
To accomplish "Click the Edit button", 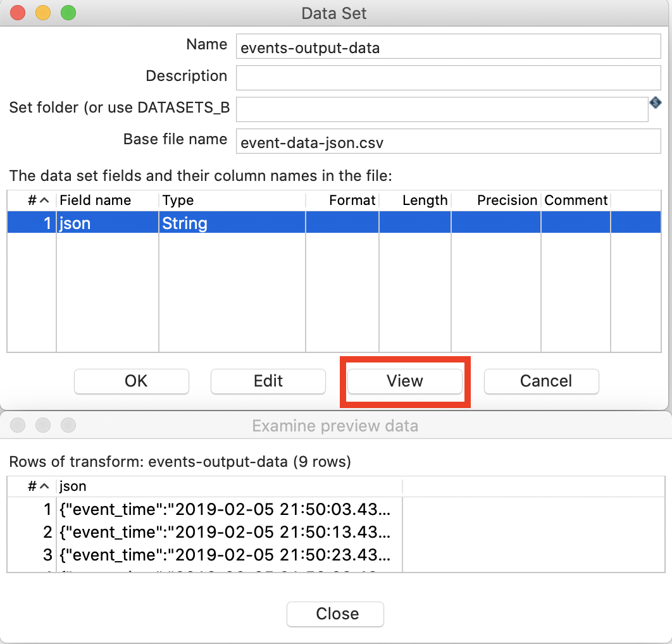I will click(268, 381).
